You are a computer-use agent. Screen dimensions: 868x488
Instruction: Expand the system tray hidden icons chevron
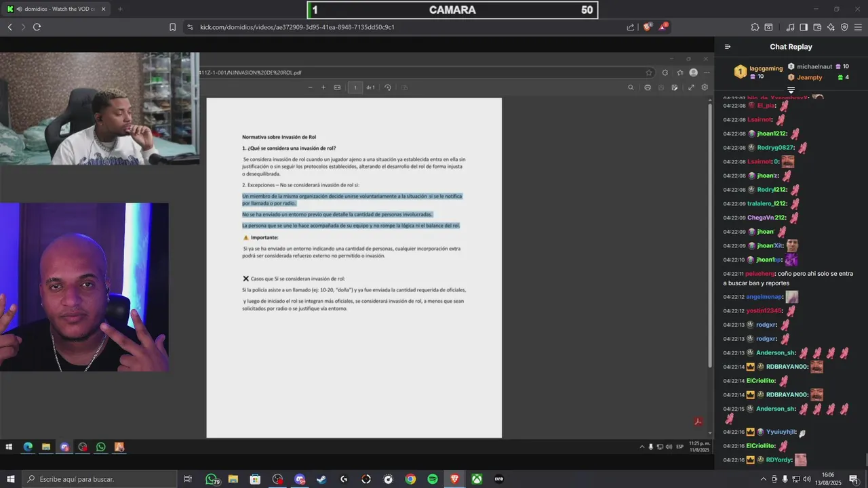(x=764, y=479)
